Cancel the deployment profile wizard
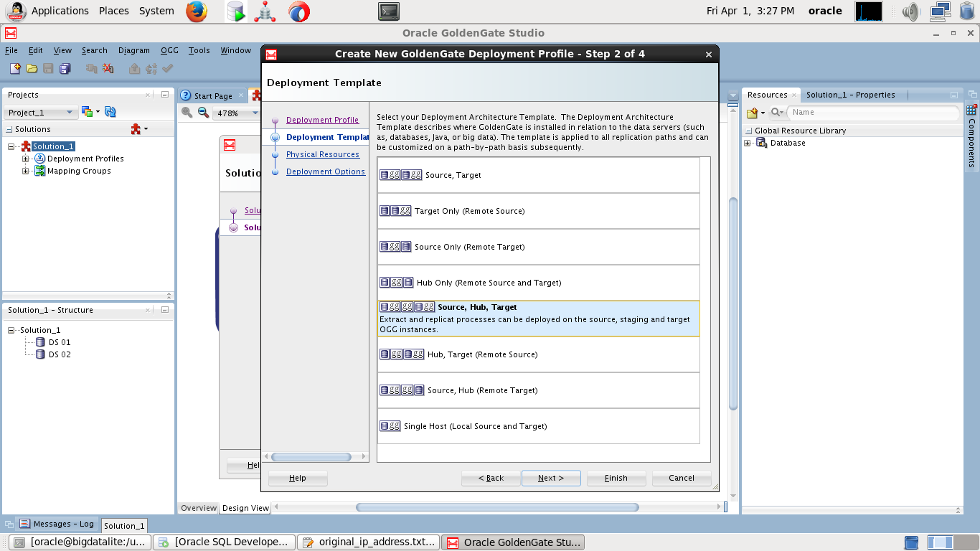980x551 pixels. (x=682, y=478)
